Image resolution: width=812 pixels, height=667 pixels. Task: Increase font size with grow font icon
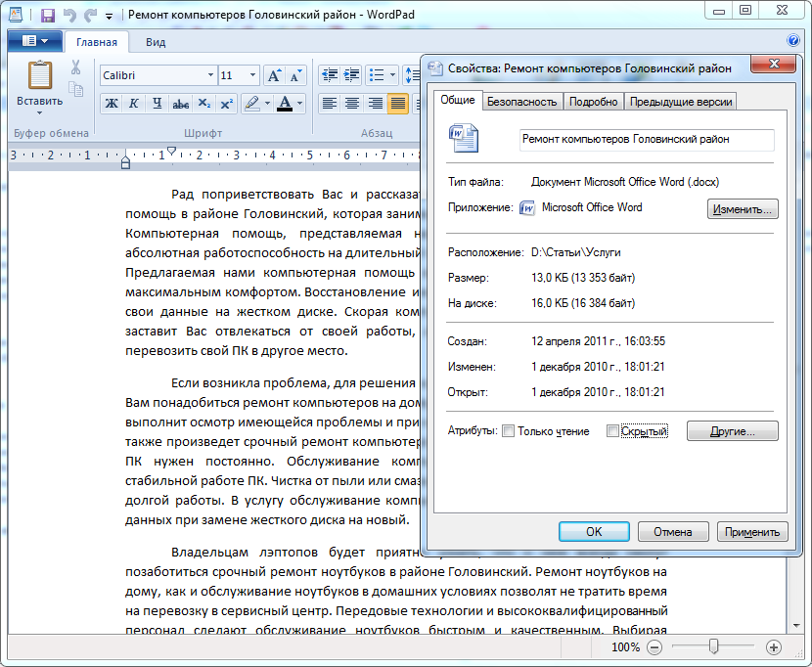274,75
